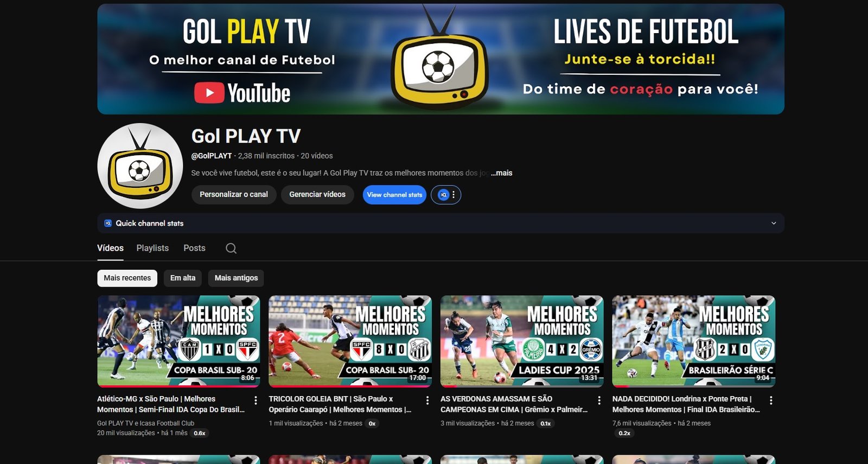This screenshot has width=868, height=464.
Task: Click the '2,38 mil inscritos' subscriber count
Action: pos(266,156)
